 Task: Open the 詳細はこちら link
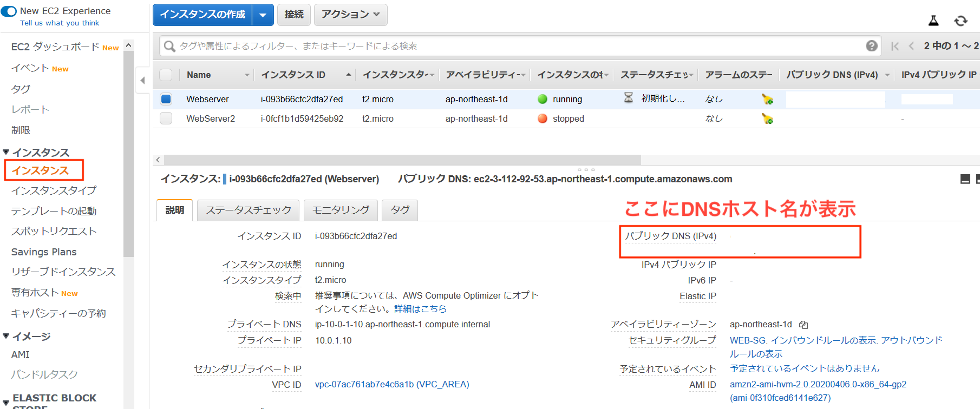[x=421, y=309]
